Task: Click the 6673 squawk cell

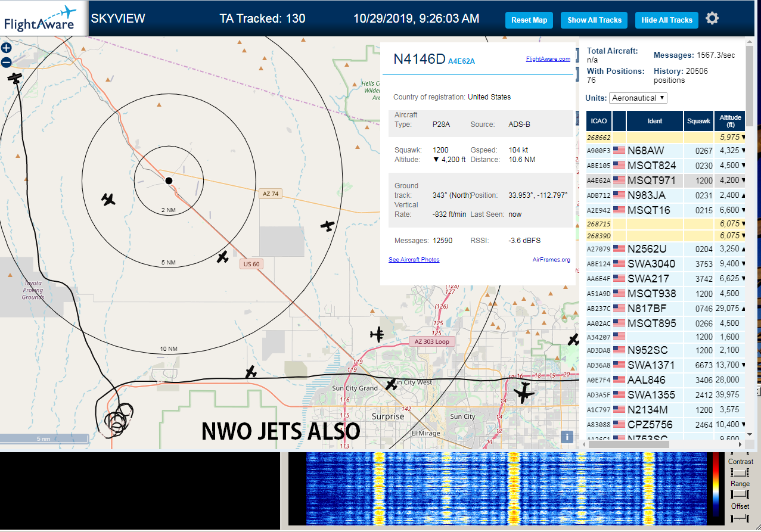Action: pos(698,365)
